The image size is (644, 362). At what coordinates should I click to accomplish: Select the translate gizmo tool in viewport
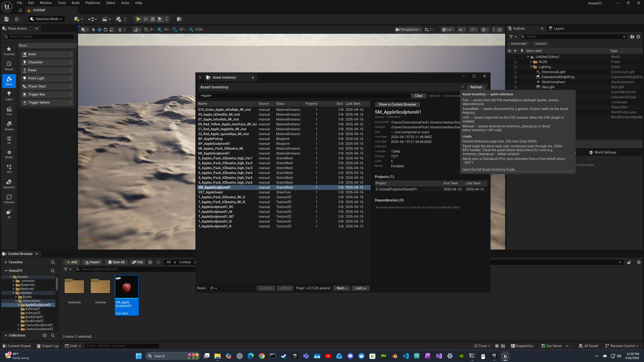click(x=99, y=29)
